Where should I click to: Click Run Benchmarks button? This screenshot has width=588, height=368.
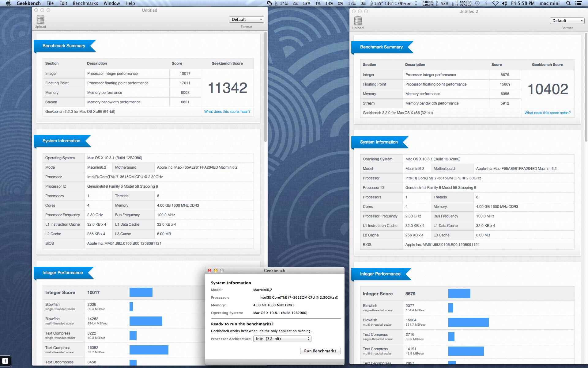(320, 351)
